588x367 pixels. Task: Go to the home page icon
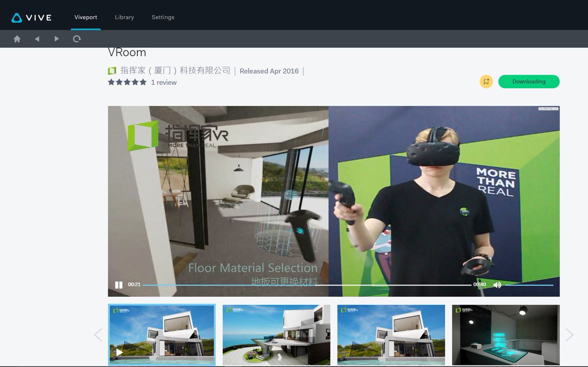click(x=17, y=39)
